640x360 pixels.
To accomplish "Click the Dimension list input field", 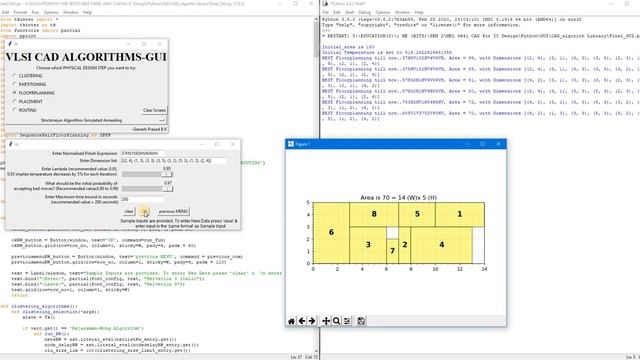I will (x=173, y=161).
